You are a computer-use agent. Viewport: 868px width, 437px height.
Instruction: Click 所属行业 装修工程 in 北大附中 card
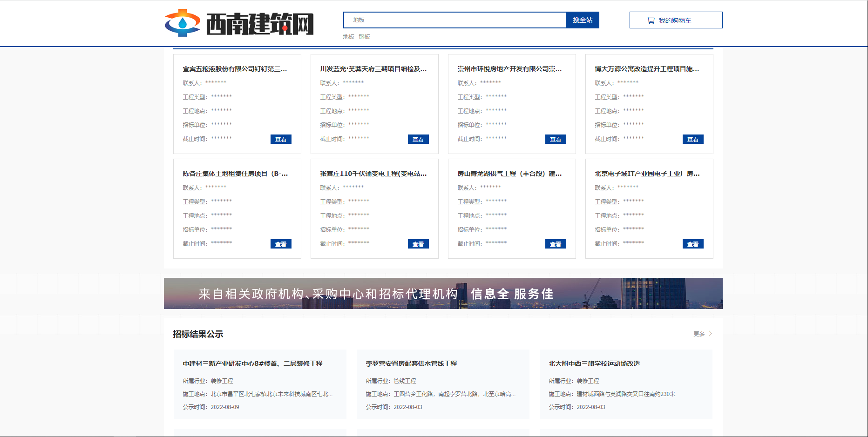pos(574,381)
